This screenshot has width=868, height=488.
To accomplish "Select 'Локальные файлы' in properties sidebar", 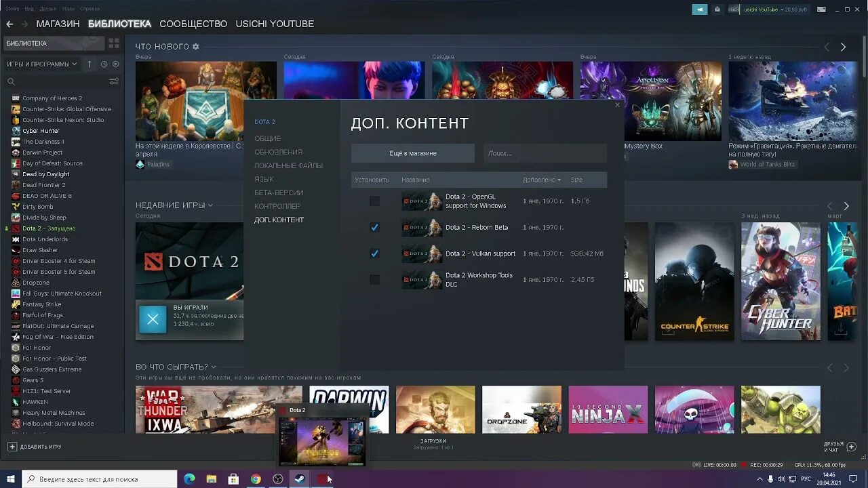I will coord(288,165).
